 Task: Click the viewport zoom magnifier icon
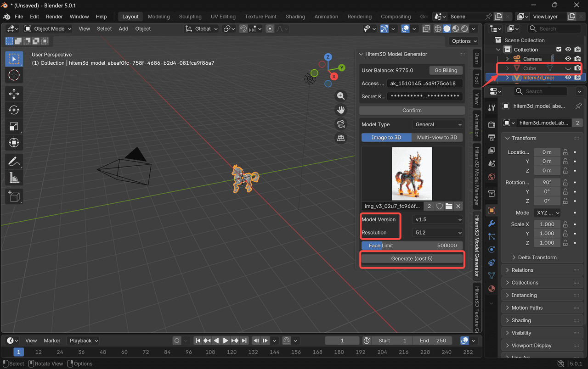coord(341,96)
